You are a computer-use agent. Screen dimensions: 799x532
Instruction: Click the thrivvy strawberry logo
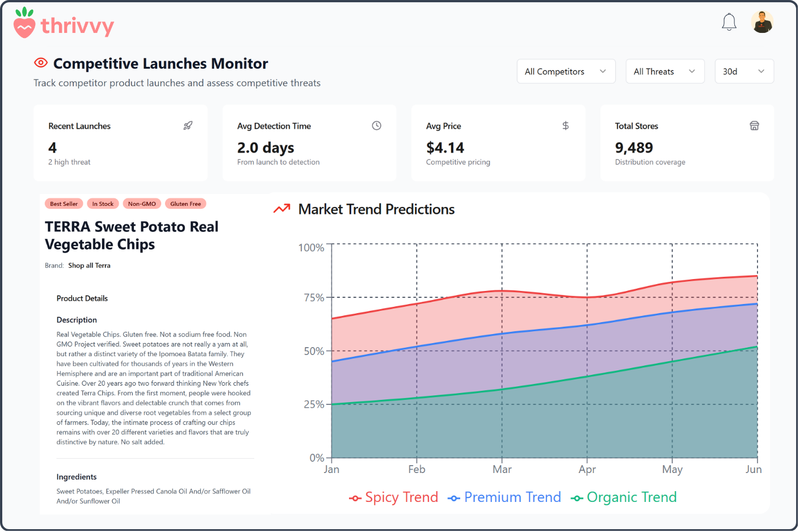24,23
